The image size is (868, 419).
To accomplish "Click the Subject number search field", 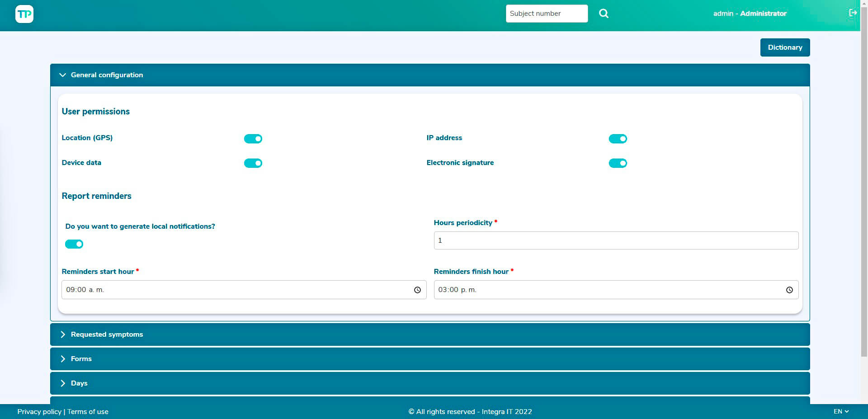I will tap(547, 14).
